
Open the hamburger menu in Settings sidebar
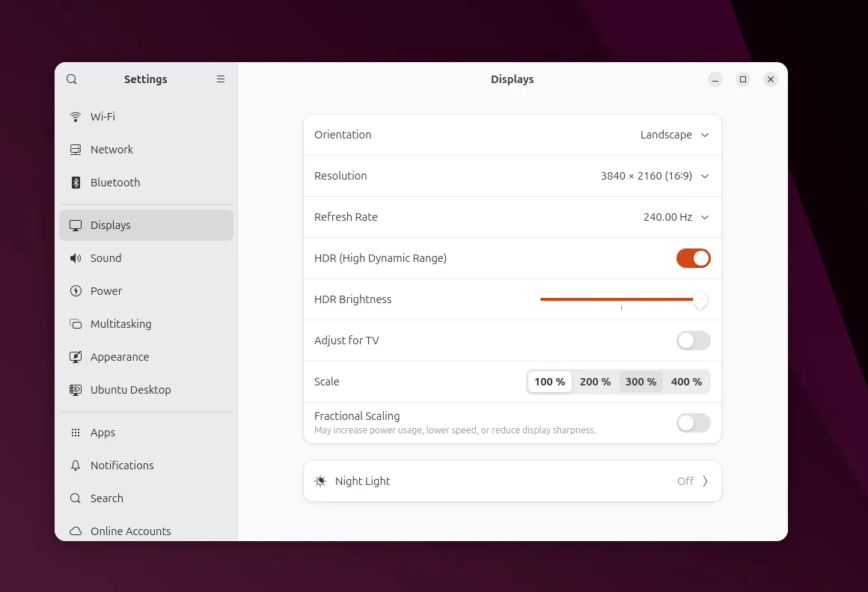[x=221, y=79]
